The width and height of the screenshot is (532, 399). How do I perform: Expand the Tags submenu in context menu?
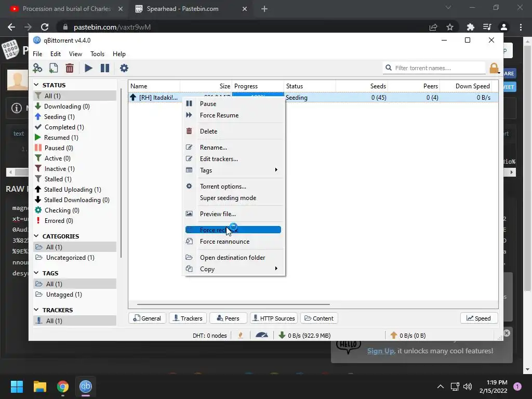[233, 170]
